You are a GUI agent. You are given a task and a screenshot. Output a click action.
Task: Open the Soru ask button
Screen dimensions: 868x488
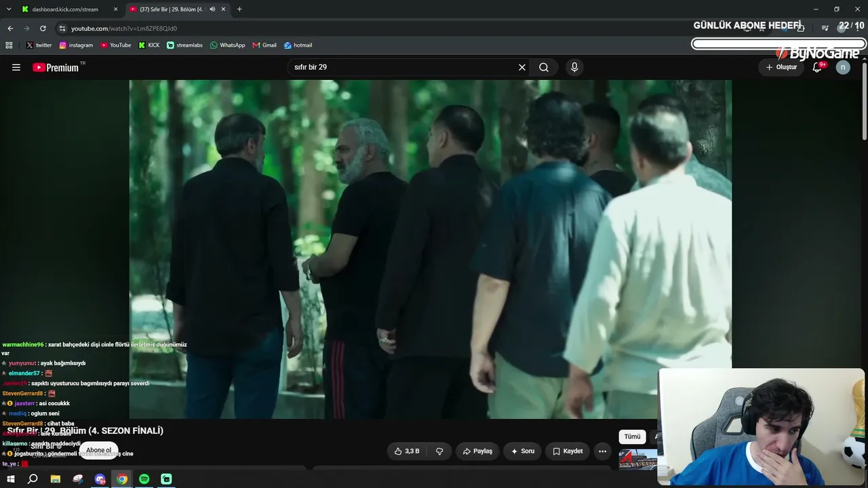[x=522, y=451]
